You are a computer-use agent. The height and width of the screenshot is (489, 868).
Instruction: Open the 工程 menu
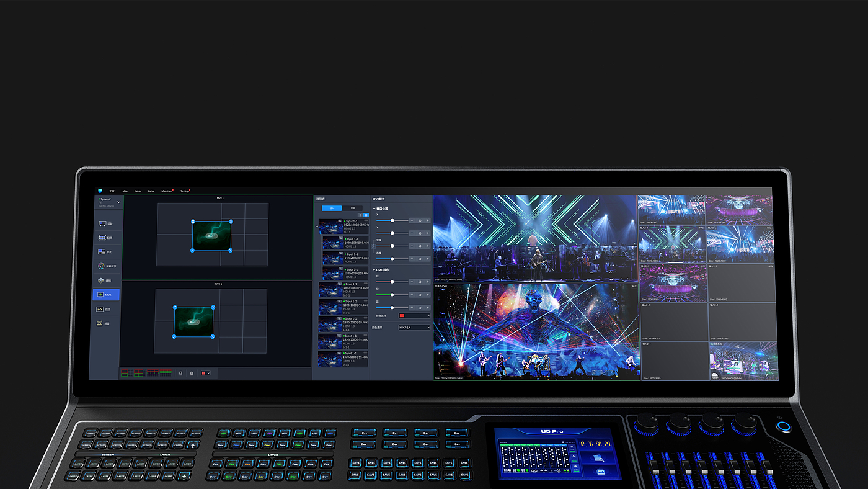point(112,191)
